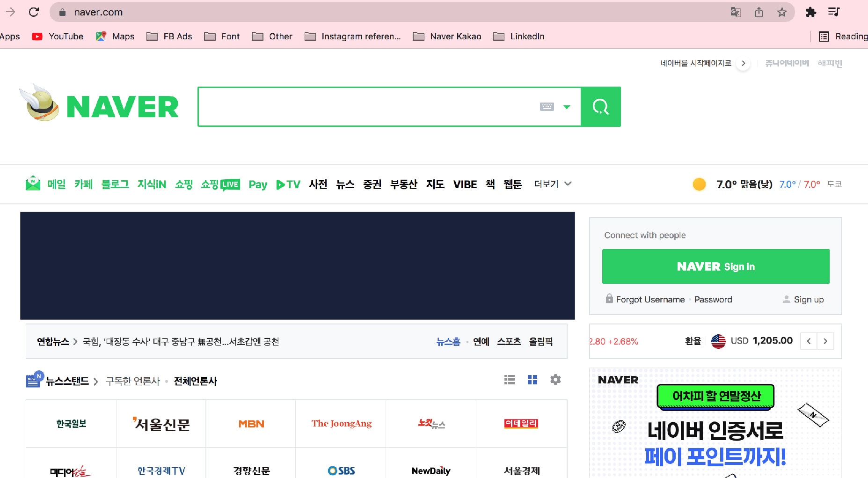Open the on-screen keyboard icon in search box
868x478 pixels.
click(547, 107)
